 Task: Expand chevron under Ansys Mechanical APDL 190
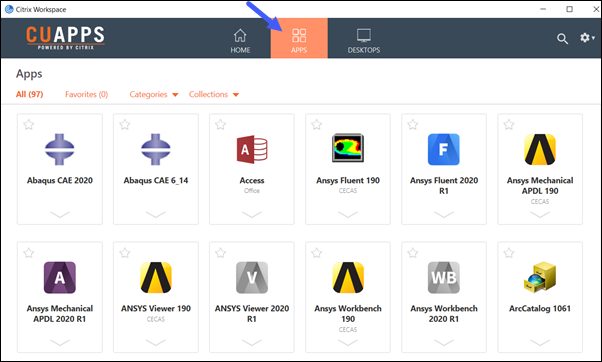(540, 214)
